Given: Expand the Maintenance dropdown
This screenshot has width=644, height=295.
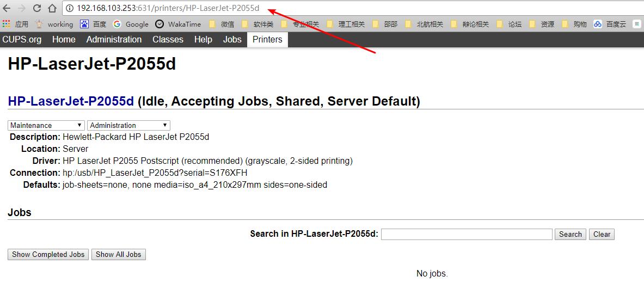Looking at the screenshot, I should pos(46,125).
